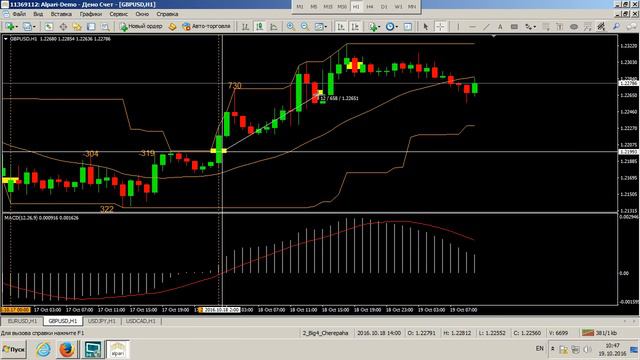Toggle chart shift icon

tap(355, 27)
